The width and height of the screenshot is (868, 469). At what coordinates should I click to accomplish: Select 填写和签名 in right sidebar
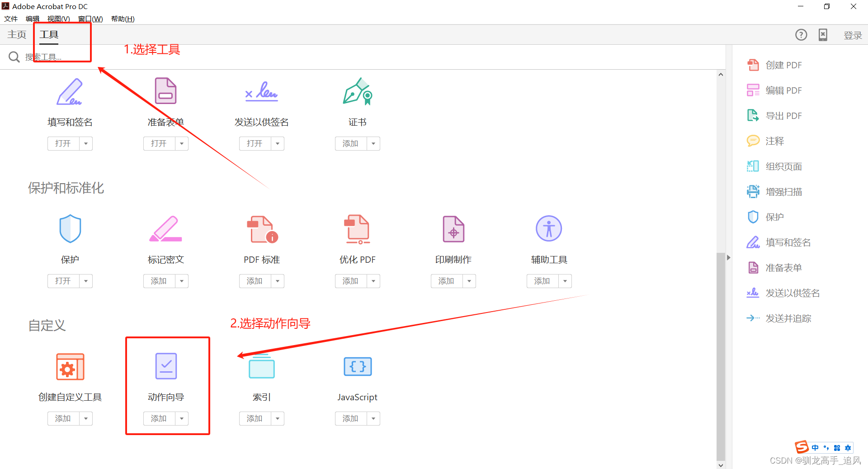[x=778, y=242]
